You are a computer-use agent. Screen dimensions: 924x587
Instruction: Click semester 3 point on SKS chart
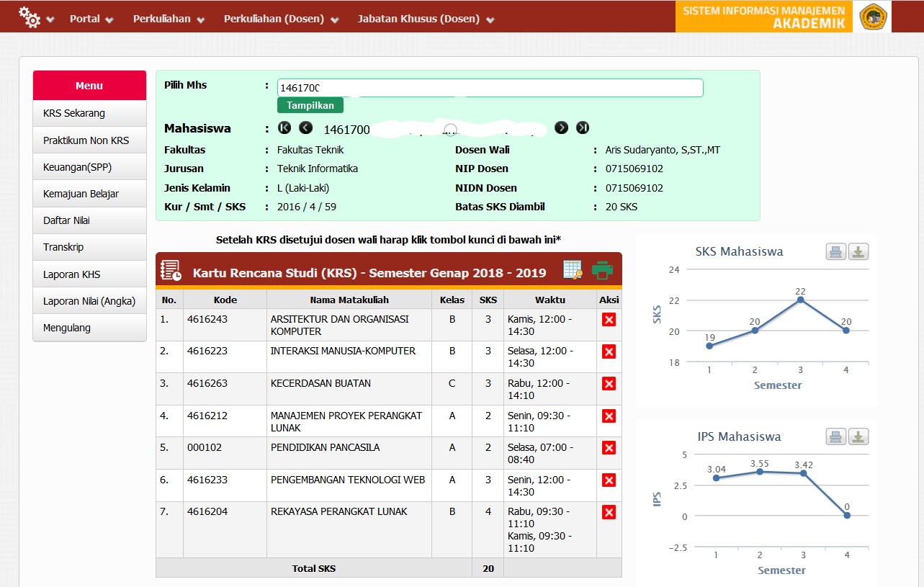[800, 300]
